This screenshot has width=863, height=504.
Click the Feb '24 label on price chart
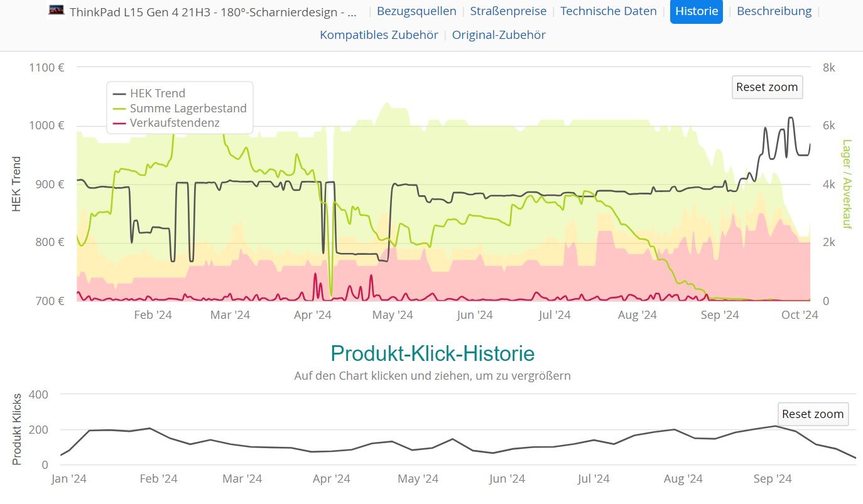tap(153, 315)
